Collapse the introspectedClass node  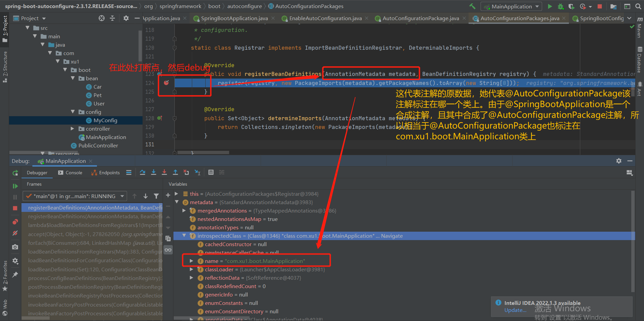(184, 236)
